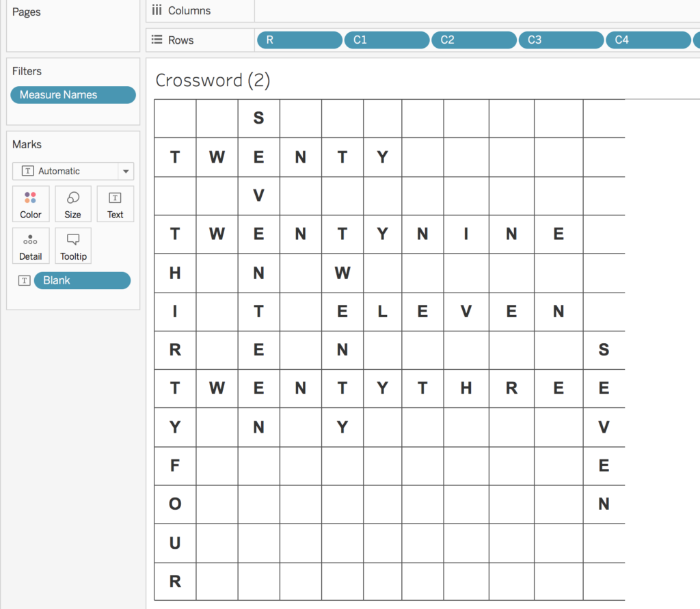Open the Automatic mark type dropdown
Screen dimensions: 700x609
coord(125,171)
